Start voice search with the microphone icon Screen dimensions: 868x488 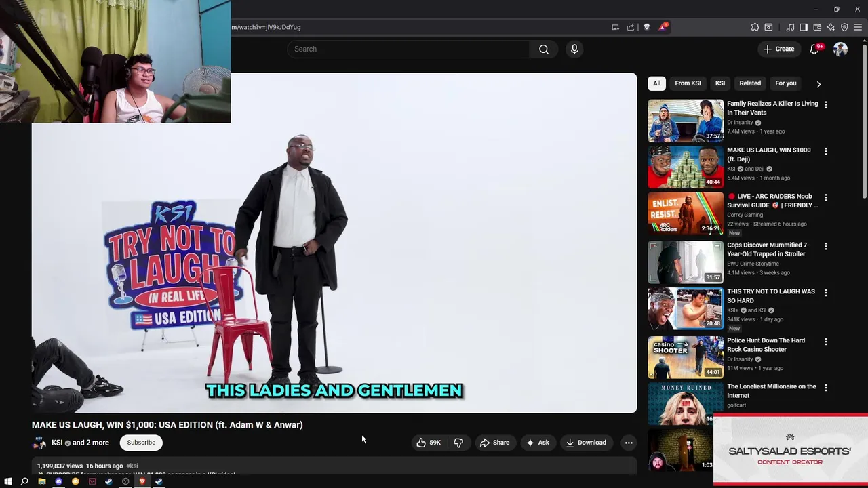tap(574, 49)
